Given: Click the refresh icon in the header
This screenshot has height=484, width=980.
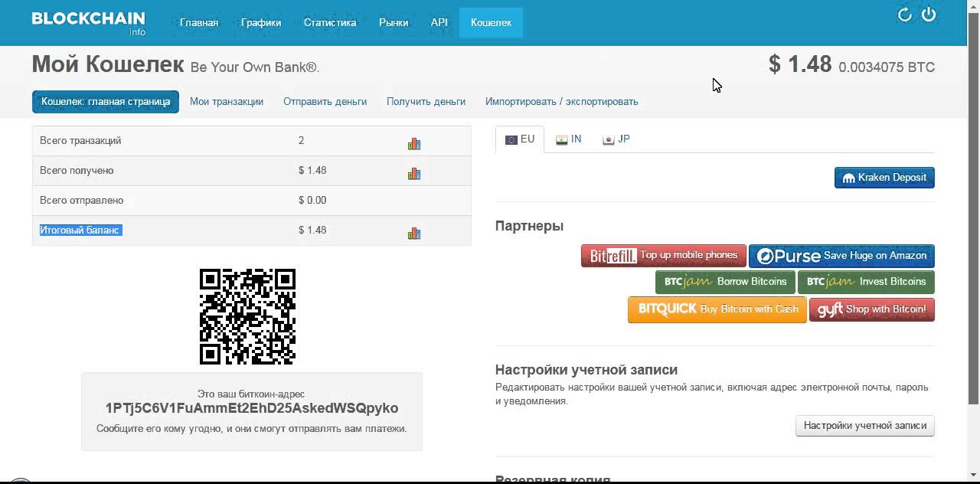Looking at the screenshot, I should coord(904,15).
